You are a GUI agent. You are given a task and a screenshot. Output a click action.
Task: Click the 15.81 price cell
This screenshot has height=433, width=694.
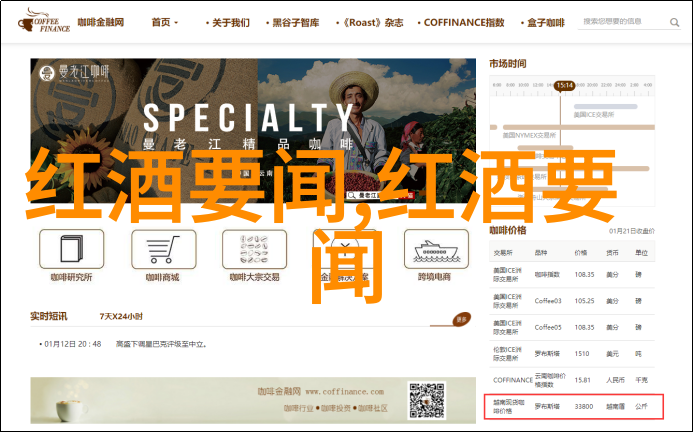pyautogui.click(x=582, y=380)
